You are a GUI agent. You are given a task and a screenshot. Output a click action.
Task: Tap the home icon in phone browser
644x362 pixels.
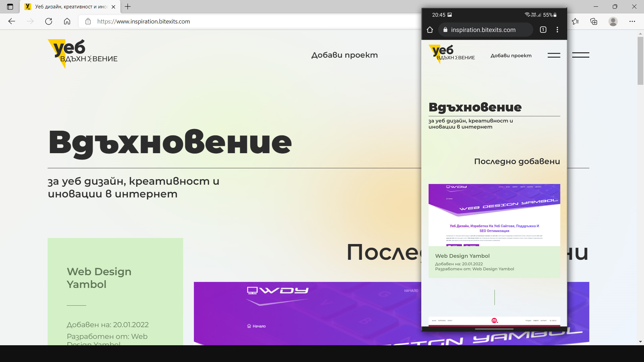pyautogui.click(x=430, y=30)
